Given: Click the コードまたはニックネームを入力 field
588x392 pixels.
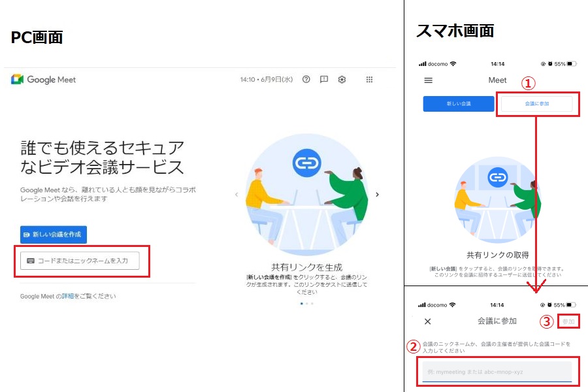Looking at the screenshot, I should point(82,261).
